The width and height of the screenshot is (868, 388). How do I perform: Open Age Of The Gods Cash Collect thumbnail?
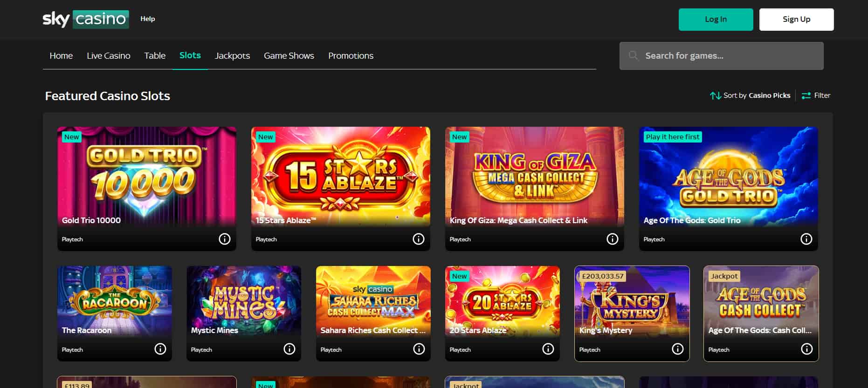761,301
